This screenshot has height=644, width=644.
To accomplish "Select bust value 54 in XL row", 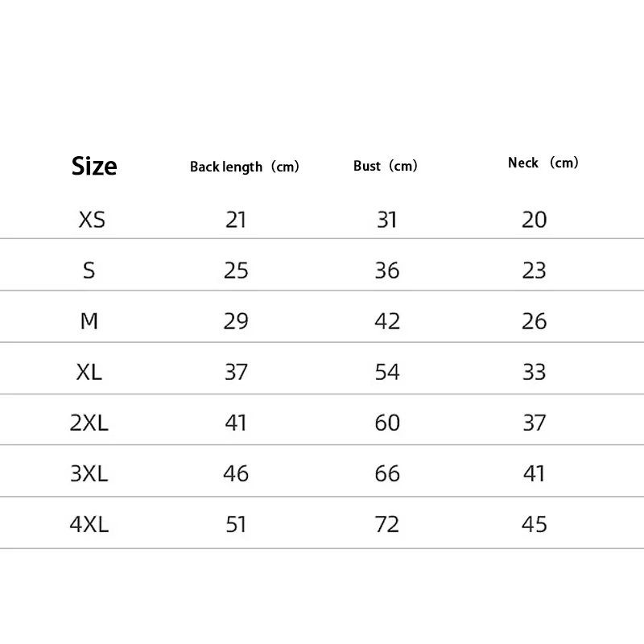I will tap(387, 372).
